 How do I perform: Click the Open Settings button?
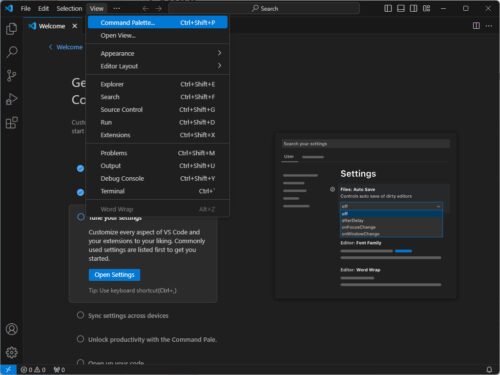(114, 275)
